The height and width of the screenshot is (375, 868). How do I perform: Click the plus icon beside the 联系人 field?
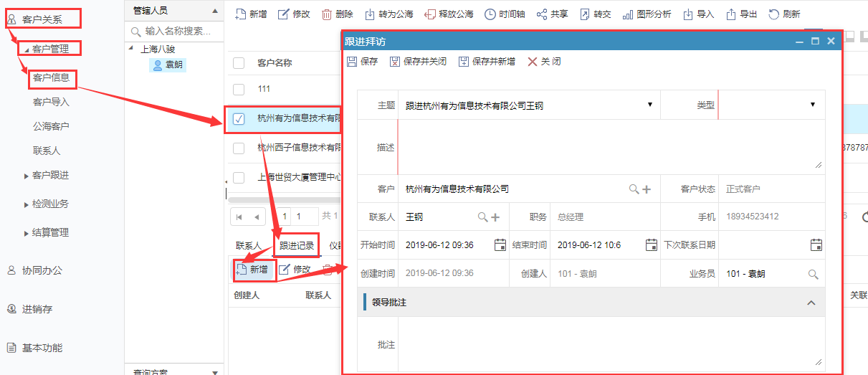point(495,217)
